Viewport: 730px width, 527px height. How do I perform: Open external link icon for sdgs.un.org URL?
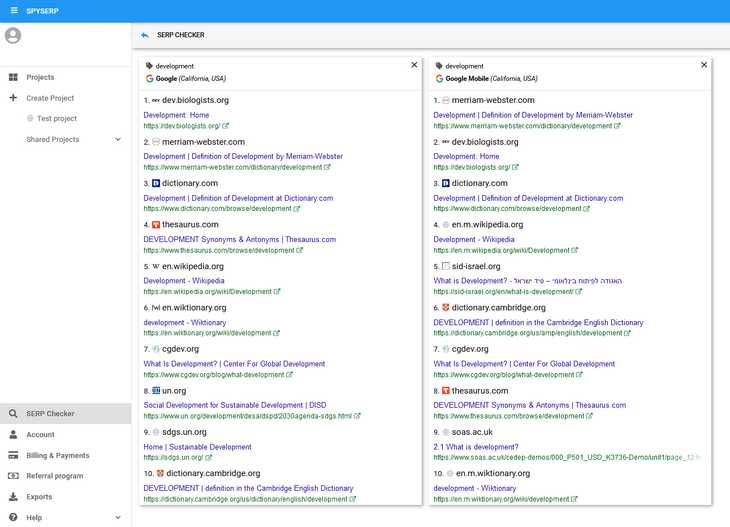(209, 458)
